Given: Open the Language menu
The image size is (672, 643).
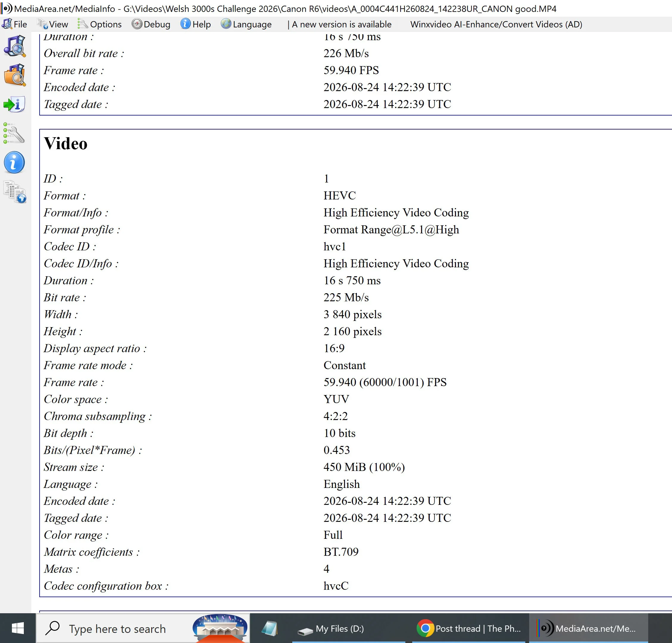Looking at the screenshot, I should click(x=246, y=24).
